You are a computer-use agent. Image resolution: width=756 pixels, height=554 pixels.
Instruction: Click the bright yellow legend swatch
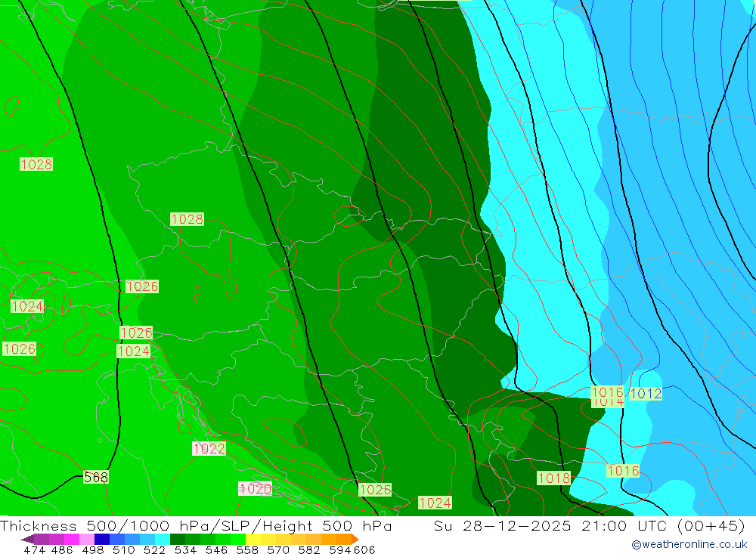coord(253,539)
